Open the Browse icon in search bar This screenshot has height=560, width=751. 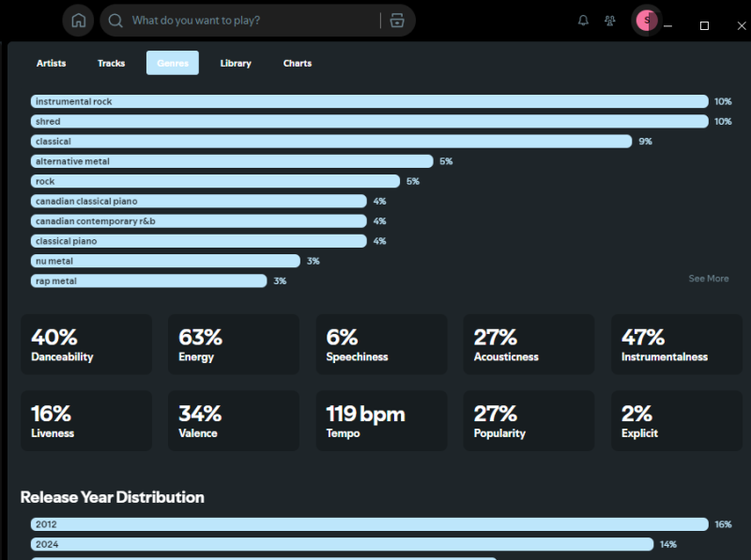point(397,21)
